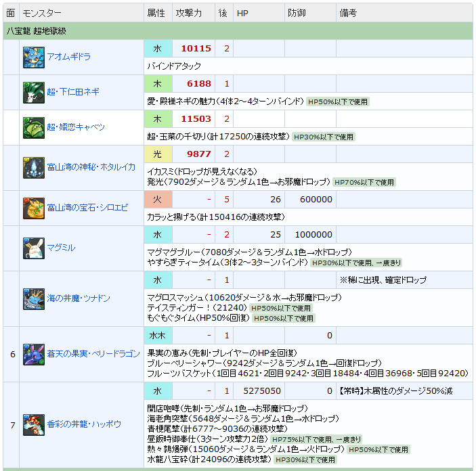Screen dimensions: 476x471
Task: Click the 富山湾の宝石･シロエビ monster icon
Action: (x=34, y=208)
